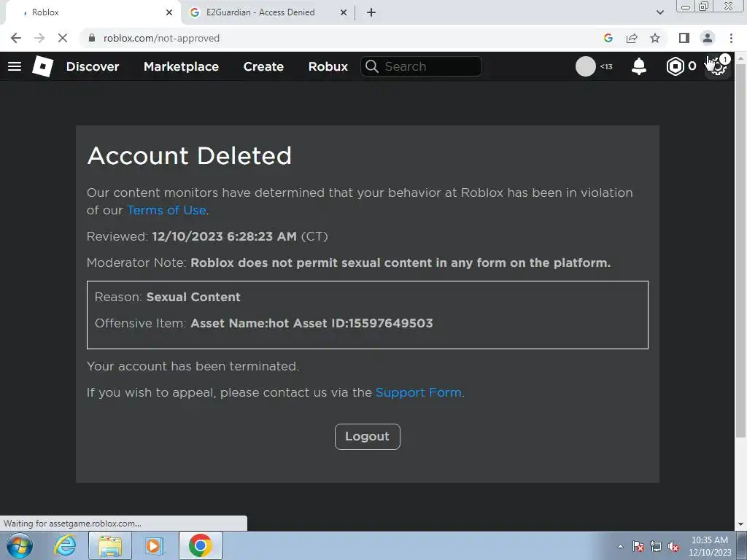This screenshot has width=747, height=560.
Task: Click the Google icon in address bar
Action: tap(608, 38)
